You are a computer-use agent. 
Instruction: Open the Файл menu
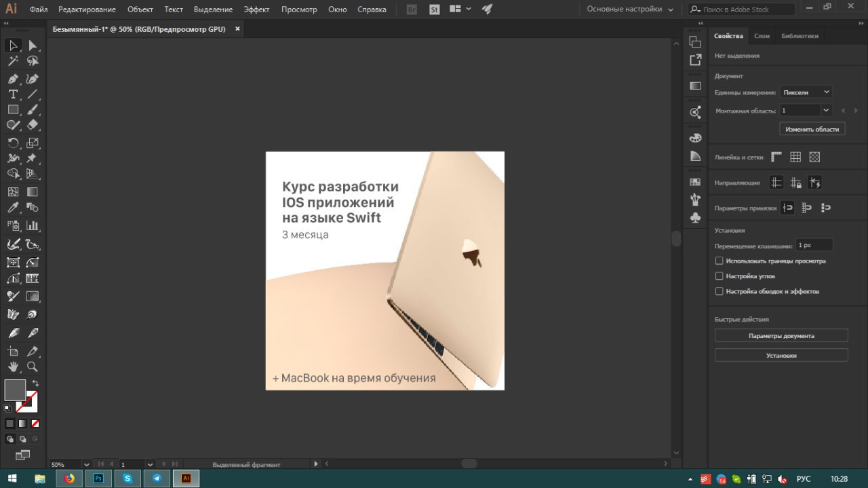[39, 10]
